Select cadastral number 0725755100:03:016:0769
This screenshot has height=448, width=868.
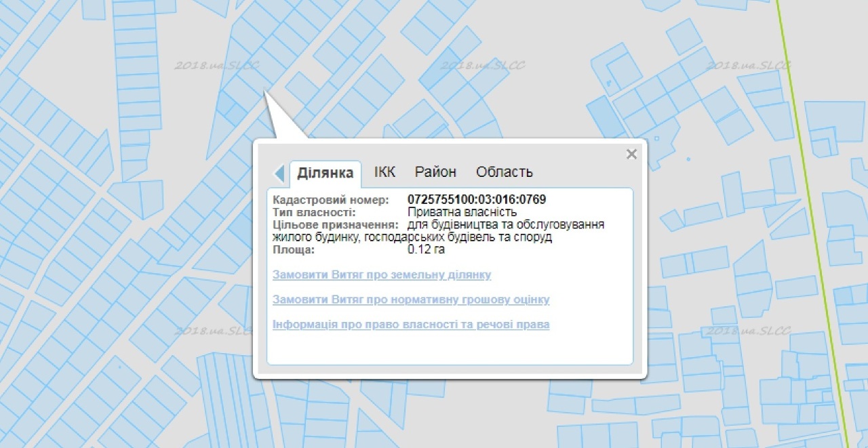(x=477, y=200)
